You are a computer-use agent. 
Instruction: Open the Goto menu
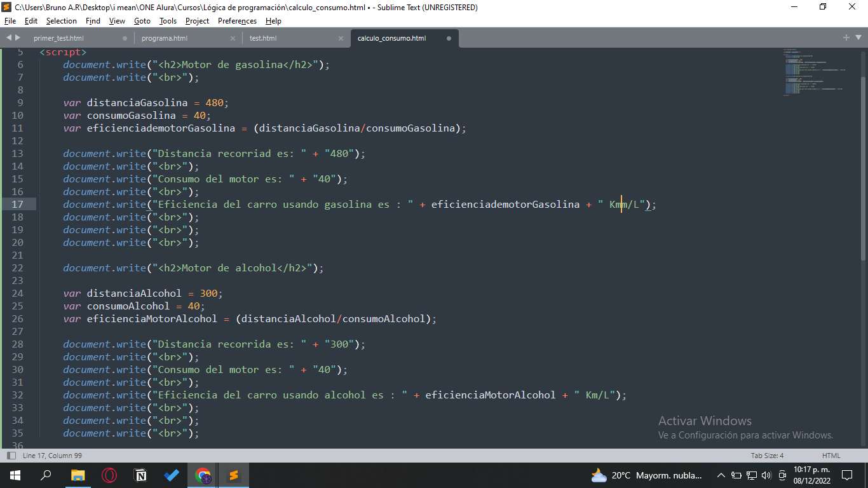pos(142,21)
